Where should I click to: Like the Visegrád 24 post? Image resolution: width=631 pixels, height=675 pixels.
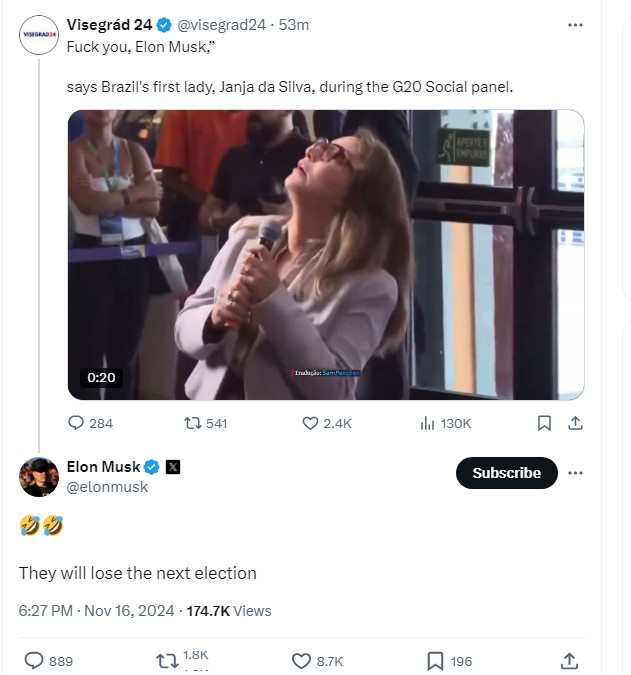pos(310,423)
